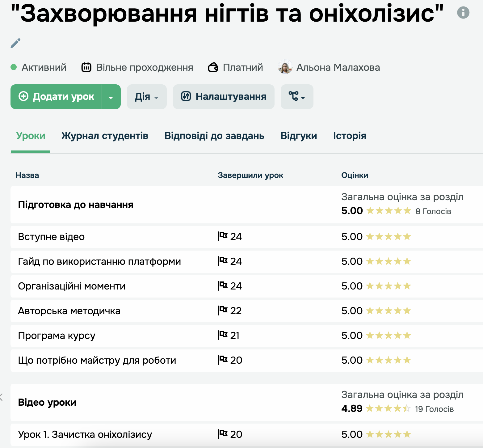The image size is (483, 448).
Task: Click the info icon beside course title
Action: [x=463, y=13]
